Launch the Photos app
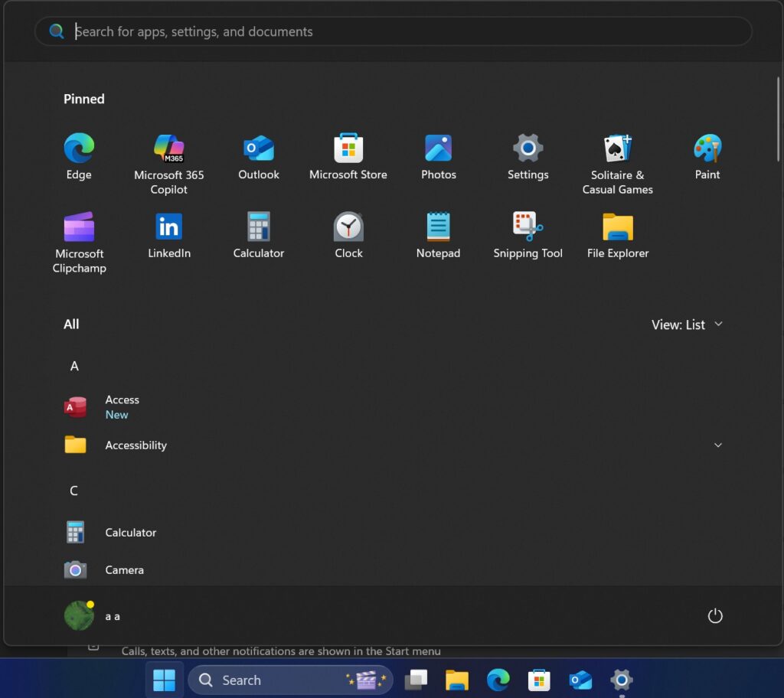 tap(438, 149)
